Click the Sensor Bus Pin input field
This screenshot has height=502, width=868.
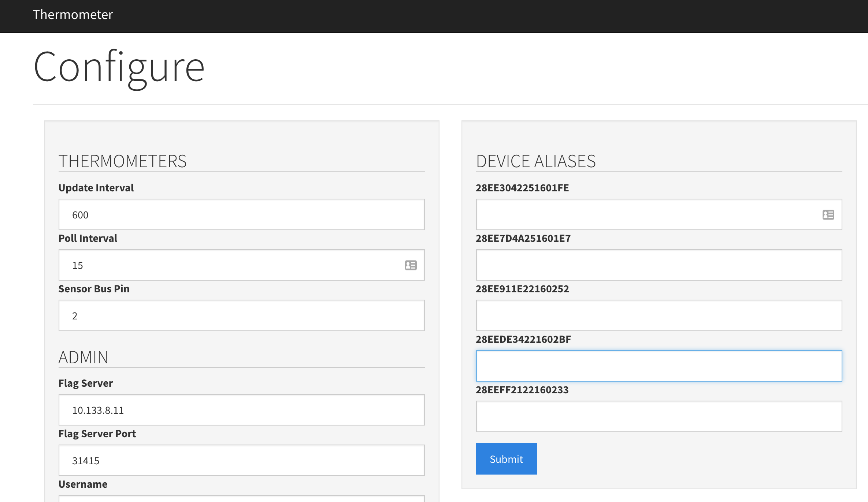pyautogui.click(x=241, y=315)
